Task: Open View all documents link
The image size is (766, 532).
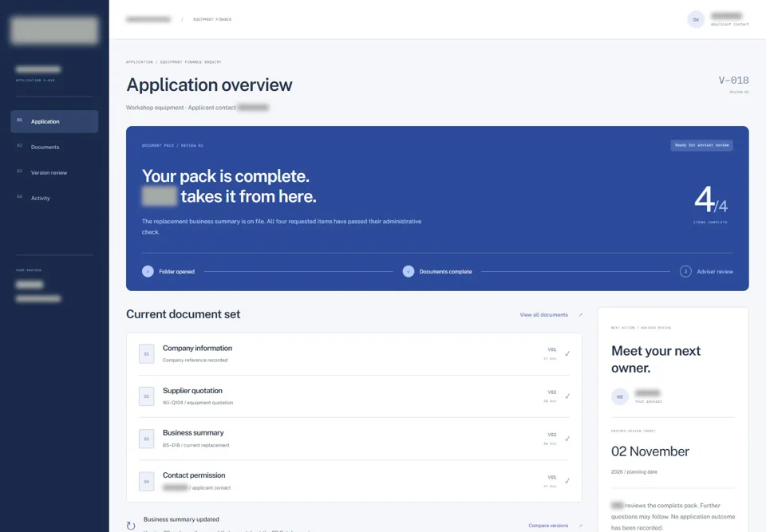Action: (x=543, y=314)
